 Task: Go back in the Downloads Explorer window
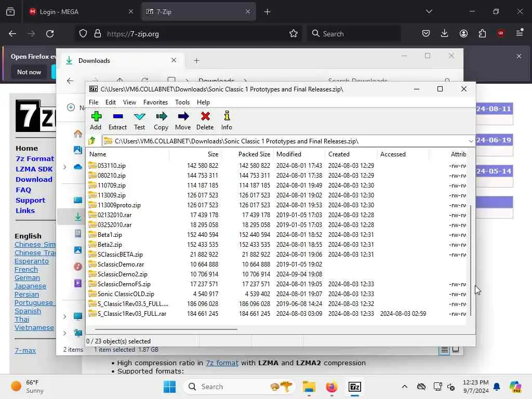[x=70, y=81]
